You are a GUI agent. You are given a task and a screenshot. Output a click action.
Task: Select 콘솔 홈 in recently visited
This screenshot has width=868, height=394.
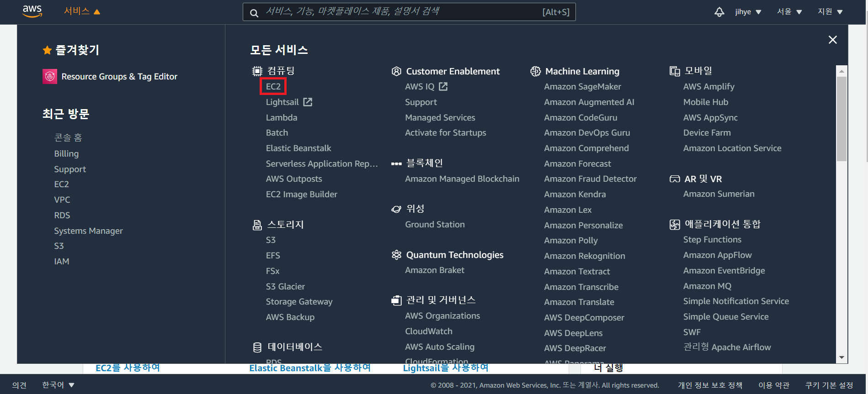68,138
